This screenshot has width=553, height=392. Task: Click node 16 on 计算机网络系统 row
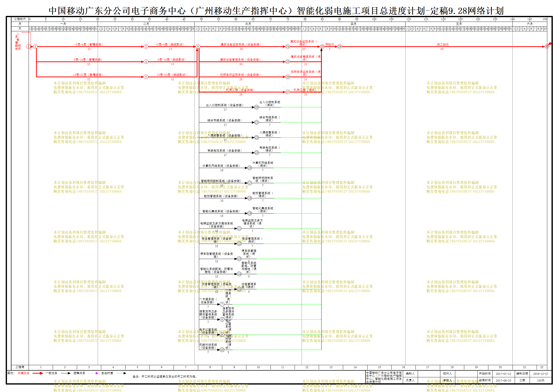[250, 168]
